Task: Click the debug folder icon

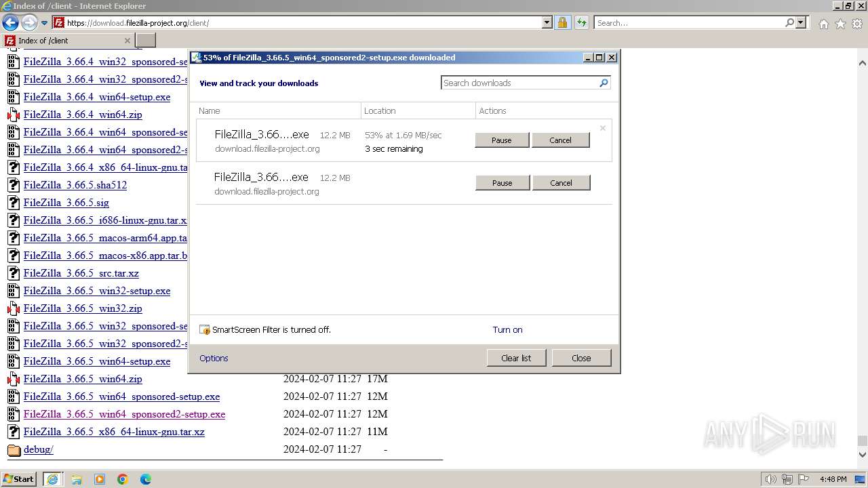Action: point(14,449)
